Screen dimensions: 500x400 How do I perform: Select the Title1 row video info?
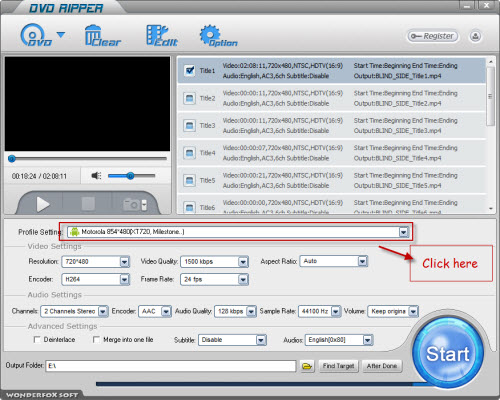coord(283,66)
